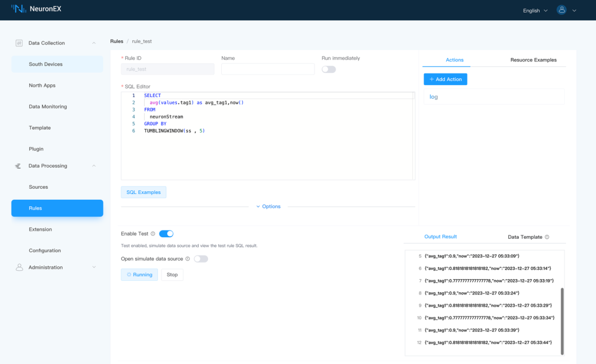Switch to the Actions tab
The height and width of the screenshot is (364, 596).
click(x=454, y=60)
